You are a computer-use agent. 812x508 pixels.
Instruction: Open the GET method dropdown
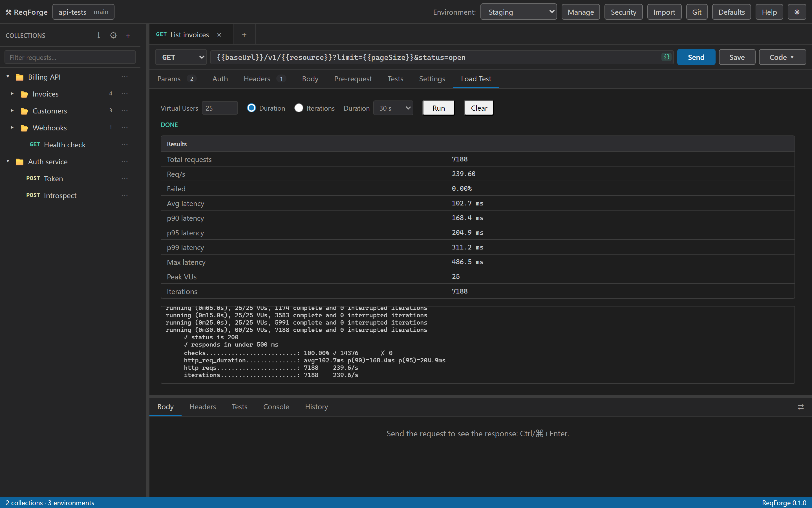pyautogui.click(x=180, y=57)
